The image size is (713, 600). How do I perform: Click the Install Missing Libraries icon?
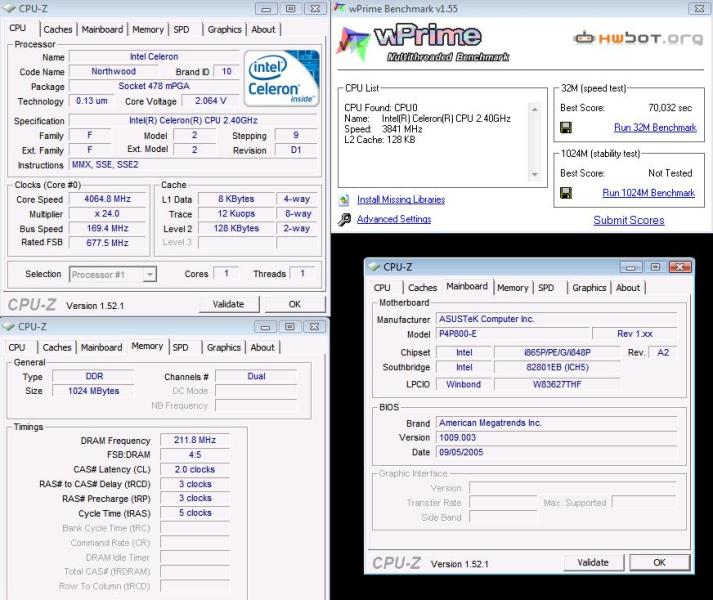tap(344, 200)
